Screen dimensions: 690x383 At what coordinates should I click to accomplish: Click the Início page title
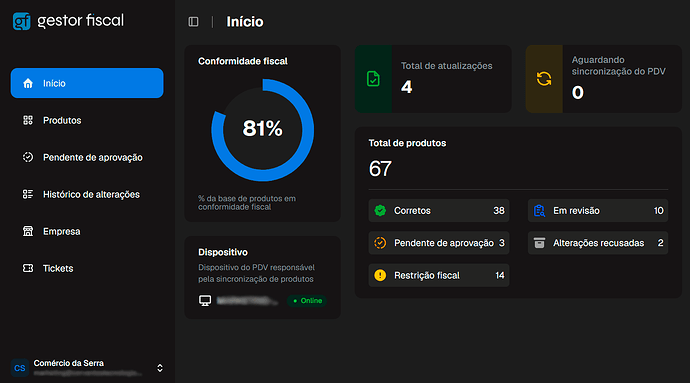[245, 22]
